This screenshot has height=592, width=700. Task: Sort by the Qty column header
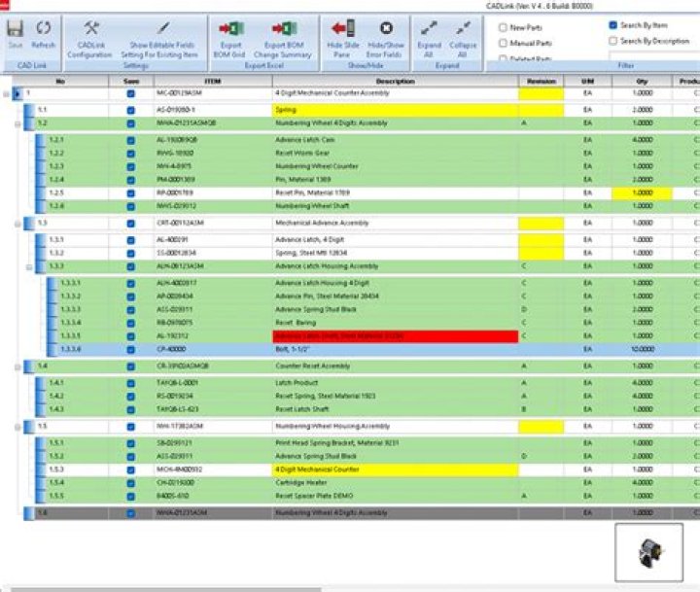tap(642, 82)
